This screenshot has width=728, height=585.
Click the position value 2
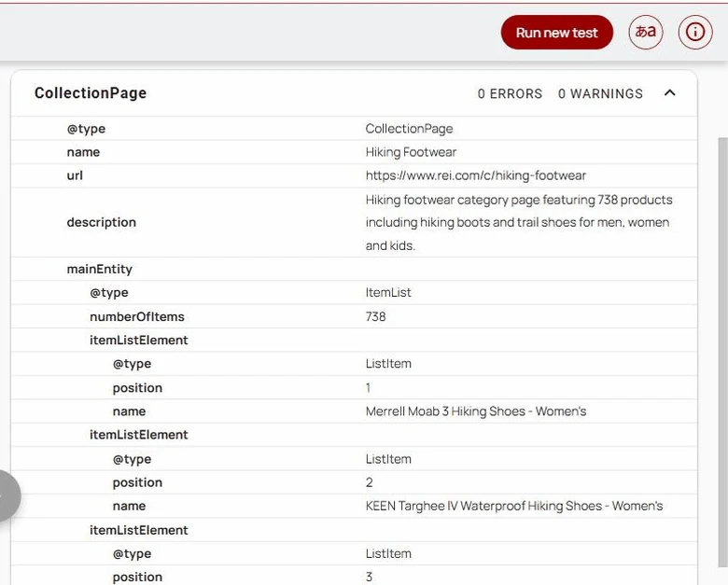coord(369,482)
